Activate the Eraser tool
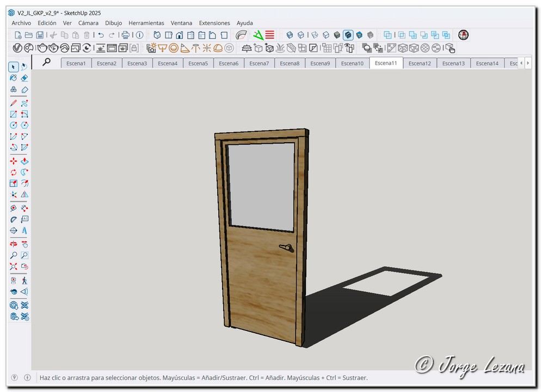 [24, 78]
